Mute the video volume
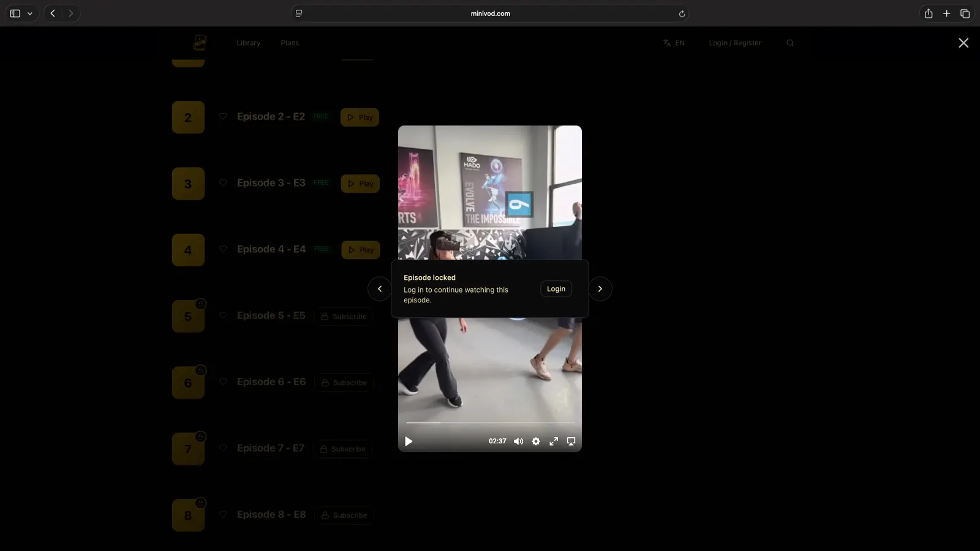Image resolution: width=980 pixels, height=551 pixels. click(518, 441)
